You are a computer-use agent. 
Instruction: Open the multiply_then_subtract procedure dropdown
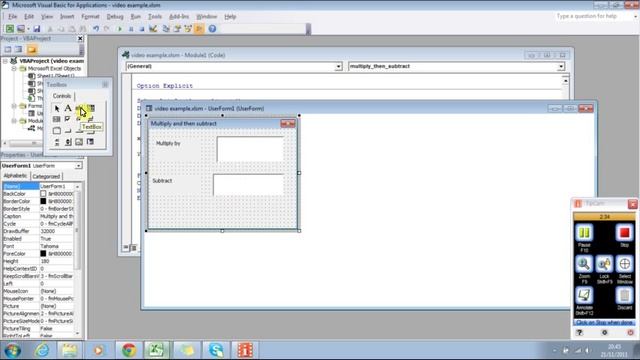[561, 67]
